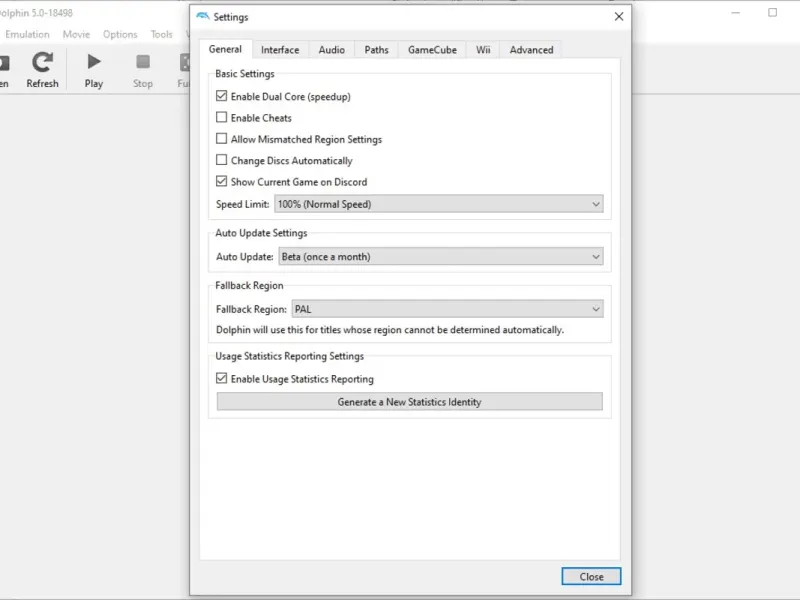Viewport: 800px width, 600px height.
Task: Click the Close button in Settings
Action: 591,577
